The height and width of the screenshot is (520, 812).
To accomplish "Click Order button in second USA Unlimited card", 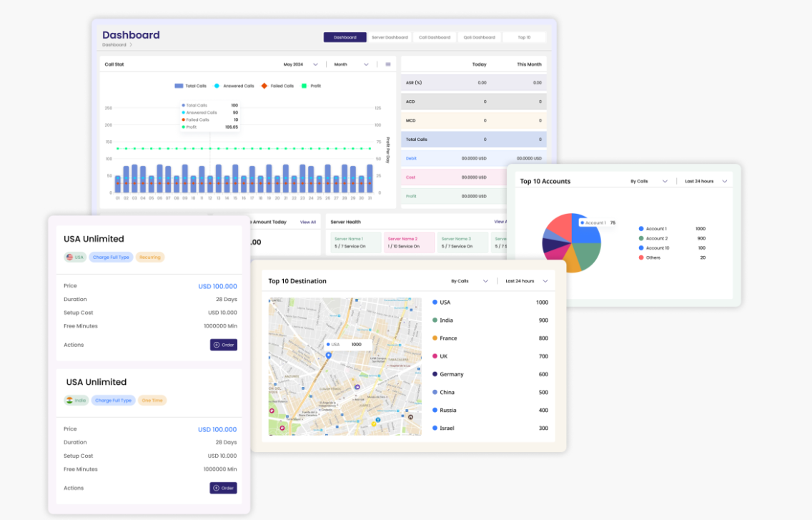I will pos(223,488).
